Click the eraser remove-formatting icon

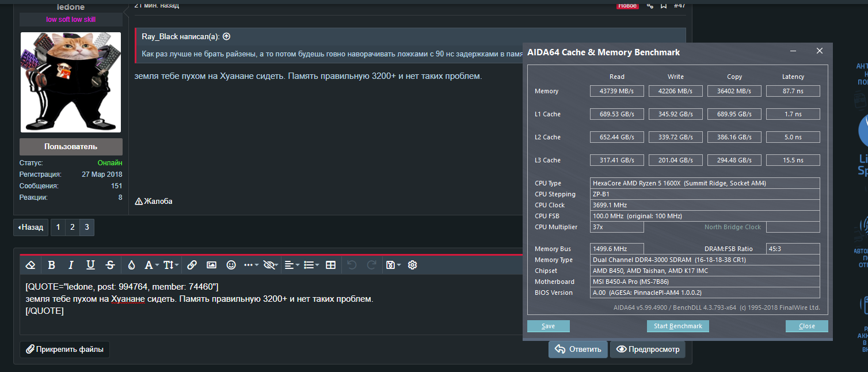(31, 265)
